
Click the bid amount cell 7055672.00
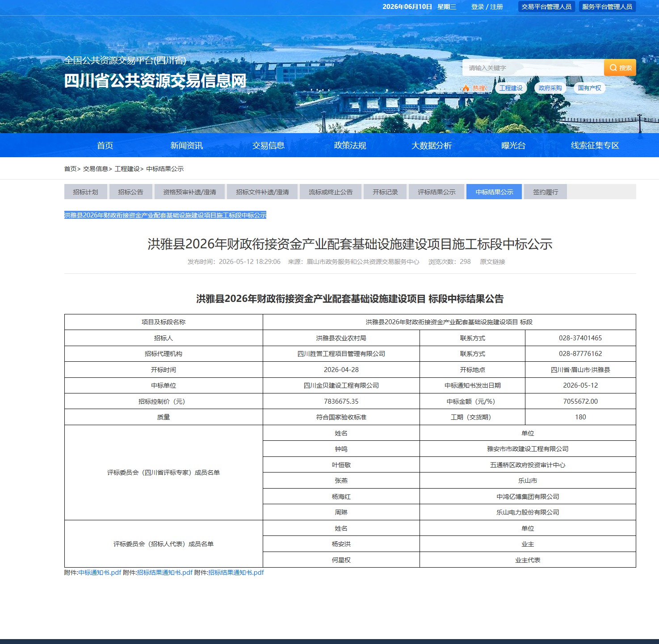point(580,401)
